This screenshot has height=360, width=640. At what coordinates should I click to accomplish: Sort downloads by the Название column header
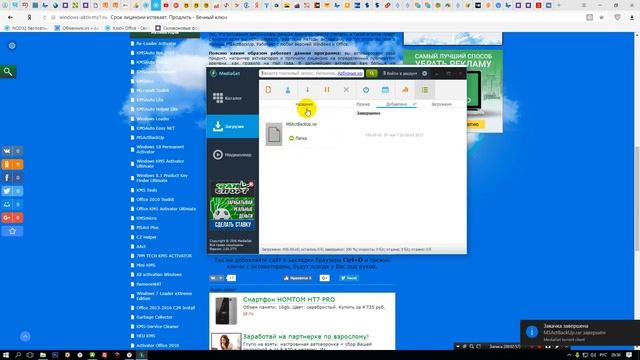pyautogui.click(x=304, y=104)
